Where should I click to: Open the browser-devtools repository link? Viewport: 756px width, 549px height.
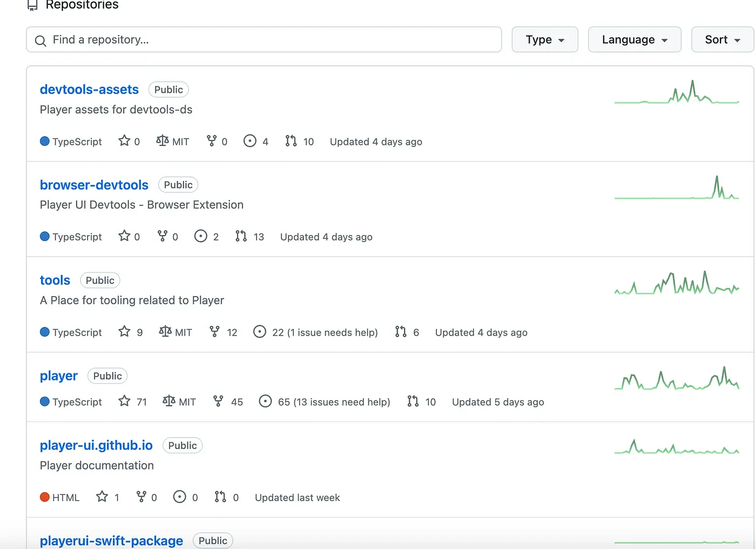coord(94,185)
